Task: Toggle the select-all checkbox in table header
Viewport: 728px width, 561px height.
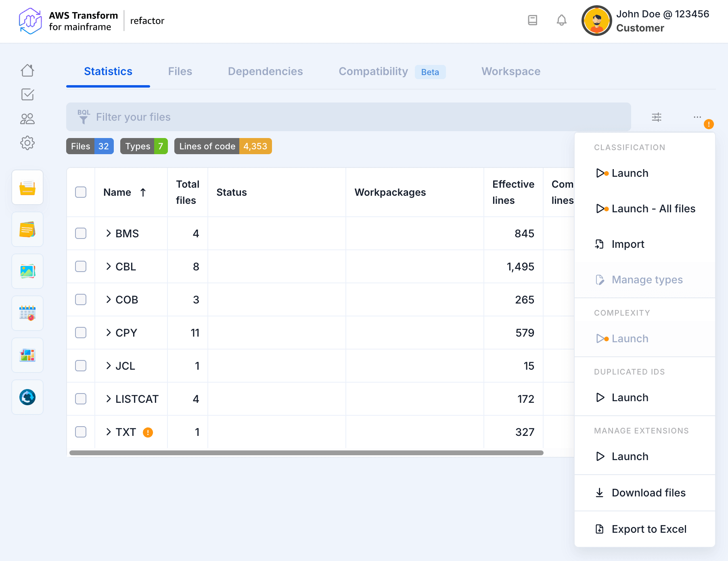Action: [x=81, y=192]
